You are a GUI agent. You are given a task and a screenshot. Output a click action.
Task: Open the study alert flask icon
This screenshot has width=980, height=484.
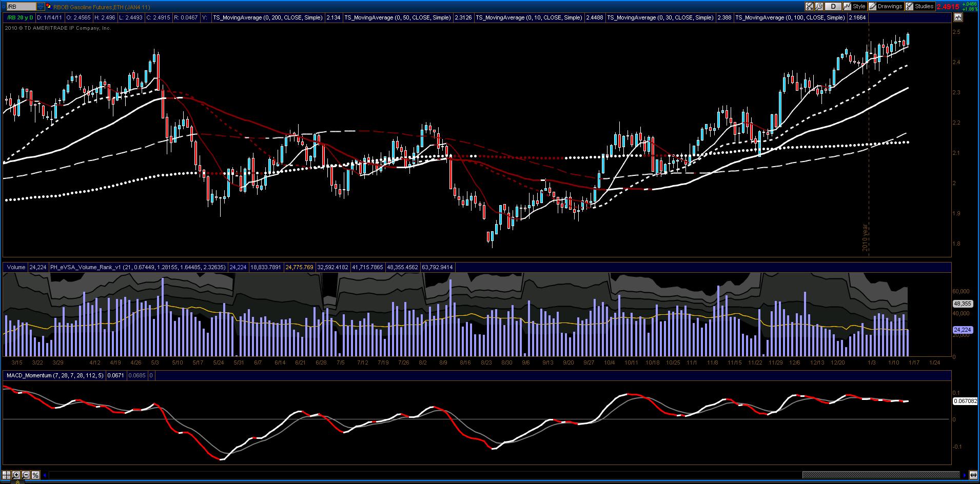[x=810, y=7]
